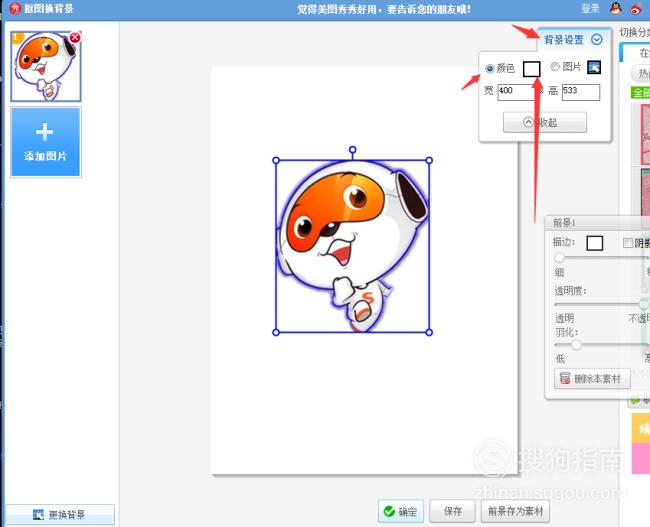
Task: Click the 更换背景 button
Action: [60, 515]
